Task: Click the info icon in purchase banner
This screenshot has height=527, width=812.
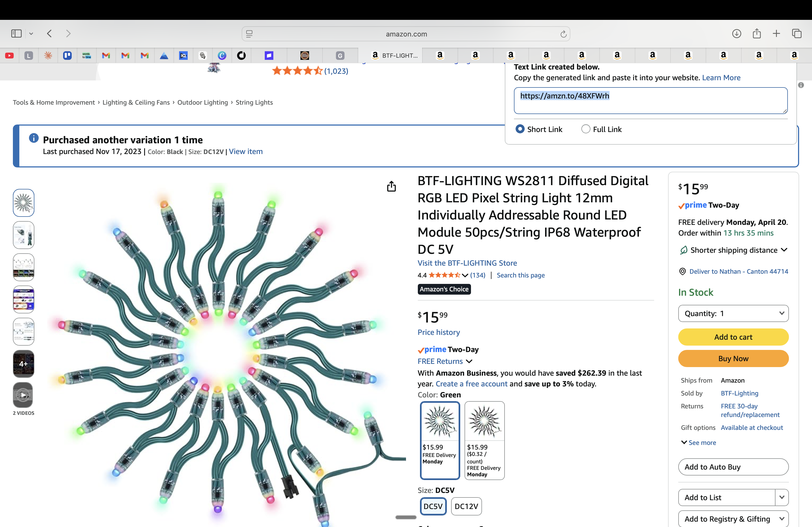Action: pos(34,138)
